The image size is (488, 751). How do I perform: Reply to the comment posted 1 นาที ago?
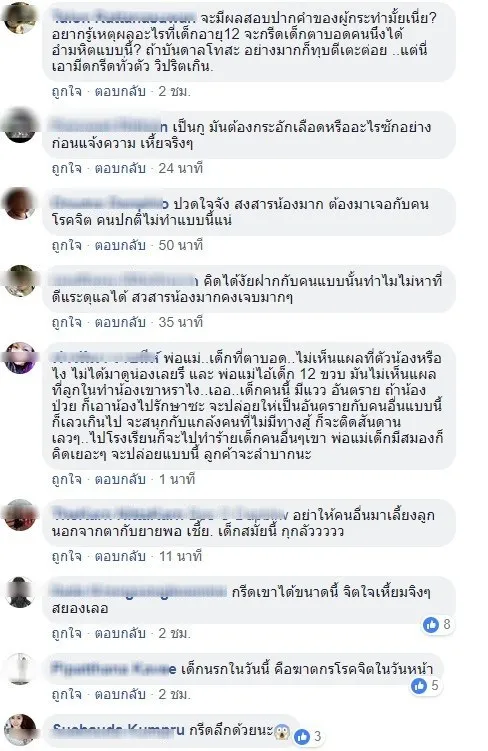coord(120,479)
